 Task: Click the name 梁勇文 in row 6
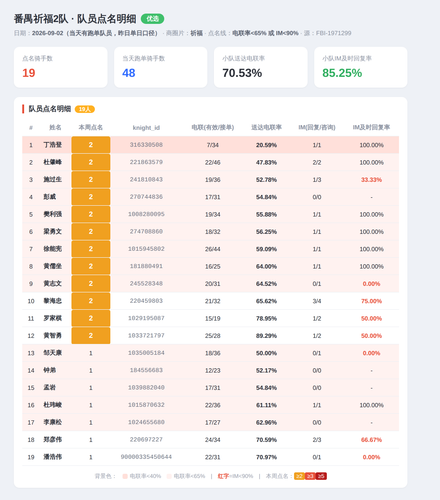pyautogui.click(x=53, y=231)
